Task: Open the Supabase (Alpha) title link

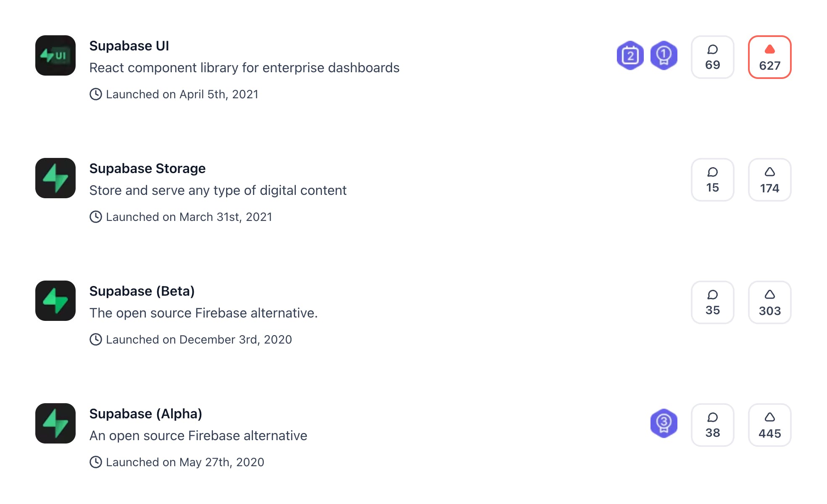Action: click(145, 414)
